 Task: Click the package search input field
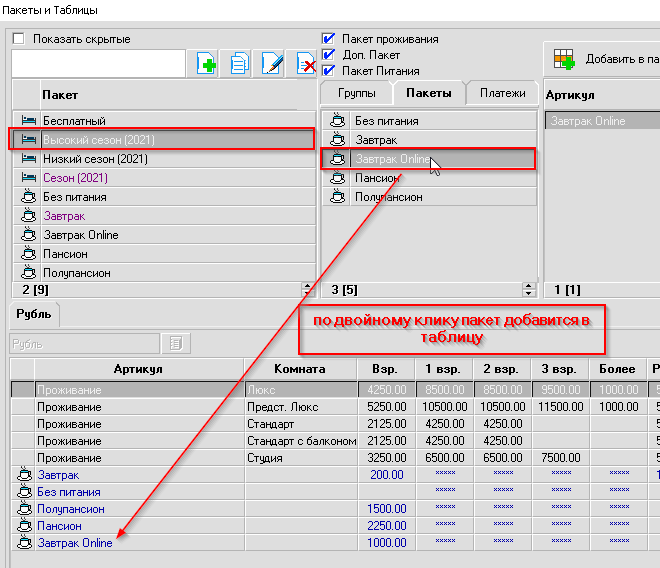click(98, 64)
